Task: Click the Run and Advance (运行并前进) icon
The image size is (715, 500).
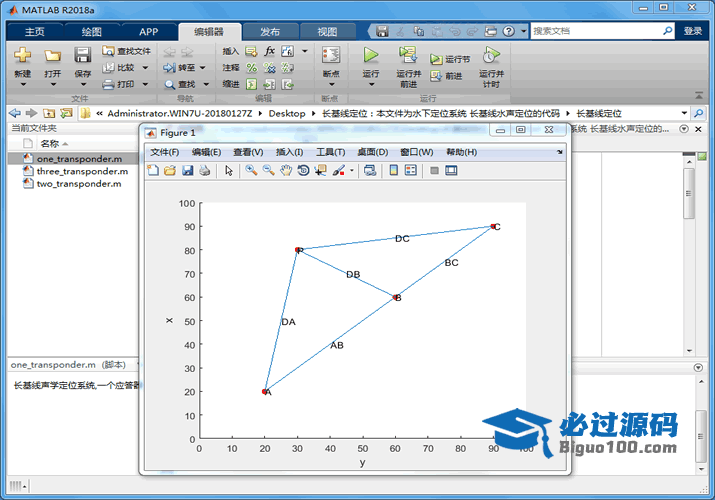Action: (408, 55)
